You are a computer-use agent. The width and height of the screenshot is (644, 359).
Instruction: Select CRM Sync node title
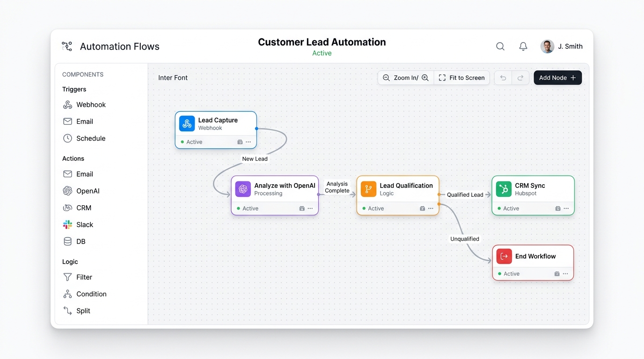(530, 186)
